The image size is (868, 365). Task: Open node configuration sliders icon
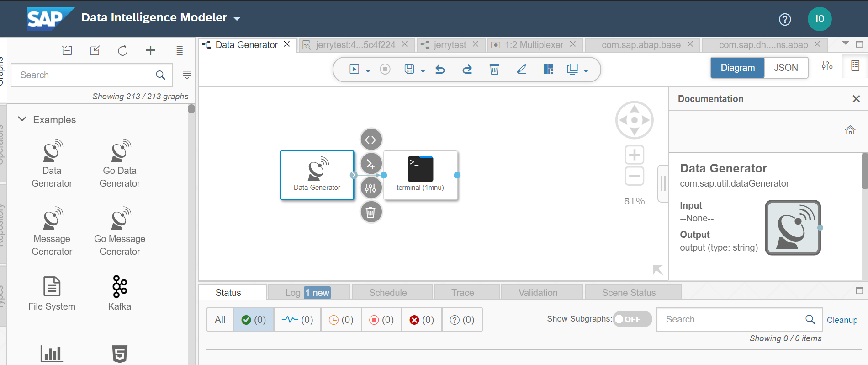pyautogui.click(x=371, y=188)
